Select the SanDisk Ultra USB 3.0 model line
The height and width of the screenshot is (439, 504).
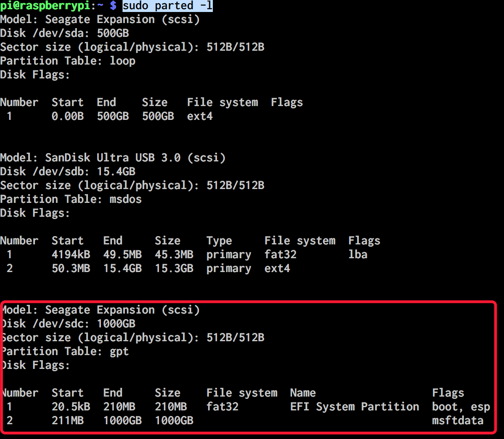pyautogui.click(x=113, y=158)
